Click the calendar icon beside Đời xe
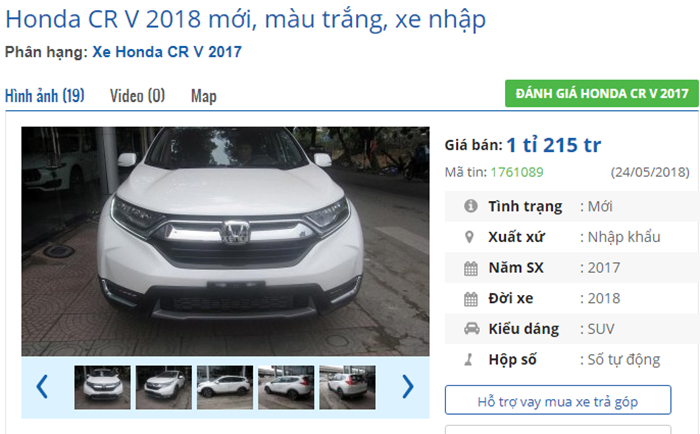The height and width of the screenshot is (434, 700). click(471, 299)
